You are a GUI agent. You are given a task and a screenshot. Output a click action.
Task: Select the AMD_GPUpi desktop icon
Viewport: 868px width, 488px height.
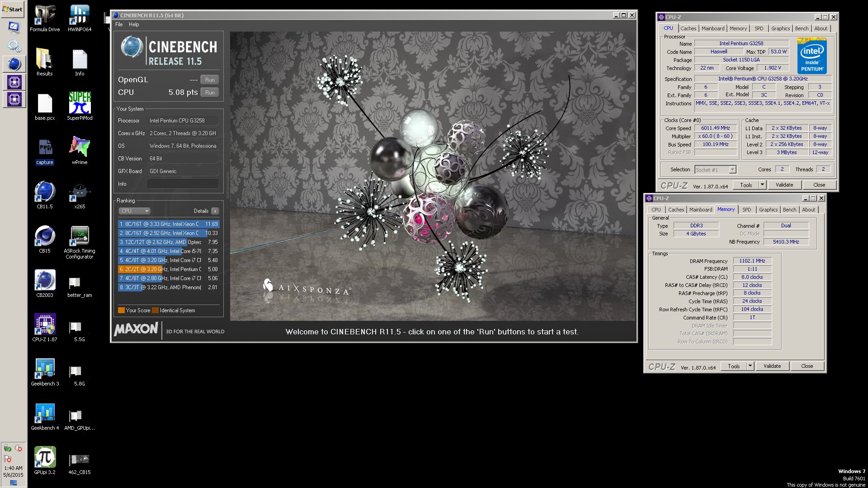coord(80,420)
